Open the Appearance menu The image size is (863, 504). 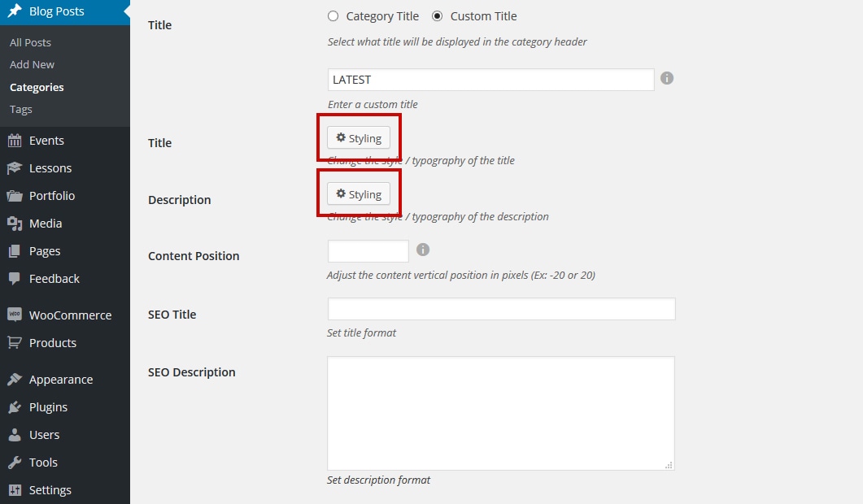[x=60, y=380]
